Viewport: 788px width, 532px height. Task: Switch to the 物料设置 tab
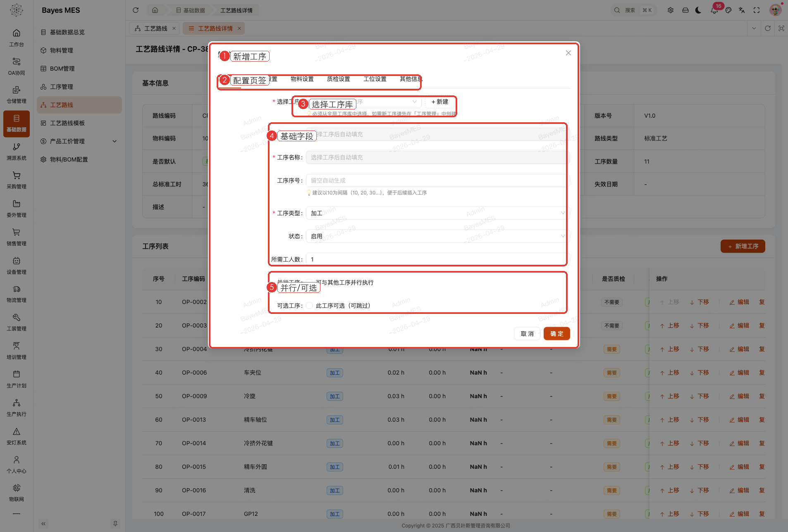pyautogui.click(x=302, y=79)
